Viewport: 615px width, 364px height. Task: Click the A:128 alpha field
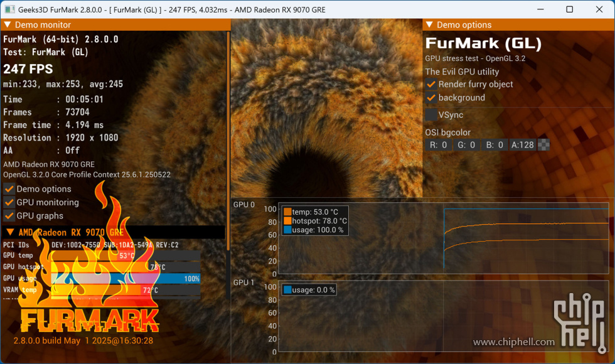pos(522,145)
